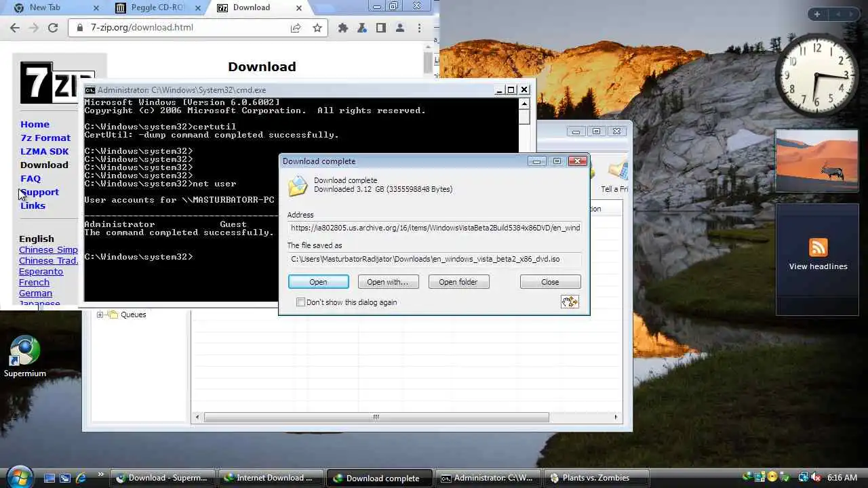
Task: Reload the 7-zip page
Action: 53,28
